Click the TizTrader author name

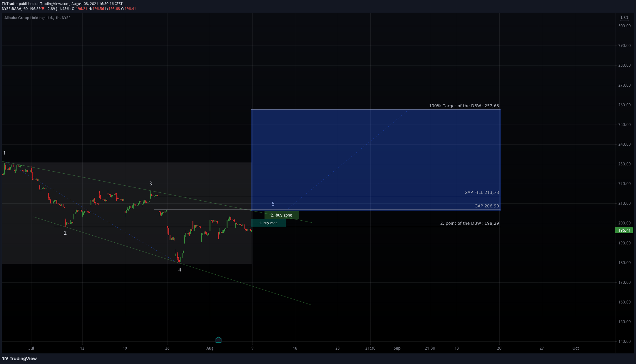[10, 4]
